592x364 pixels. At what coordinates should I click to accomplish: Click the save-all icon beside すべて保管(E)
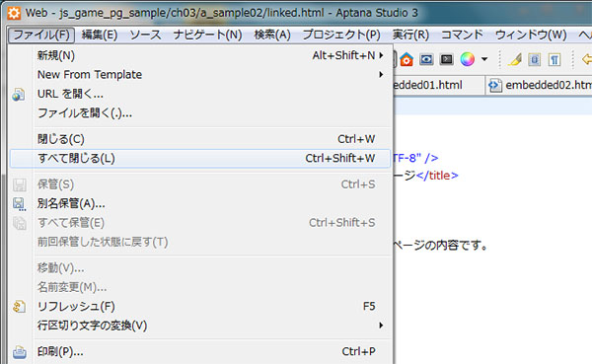pyautogui.click(x=20, y=223)
